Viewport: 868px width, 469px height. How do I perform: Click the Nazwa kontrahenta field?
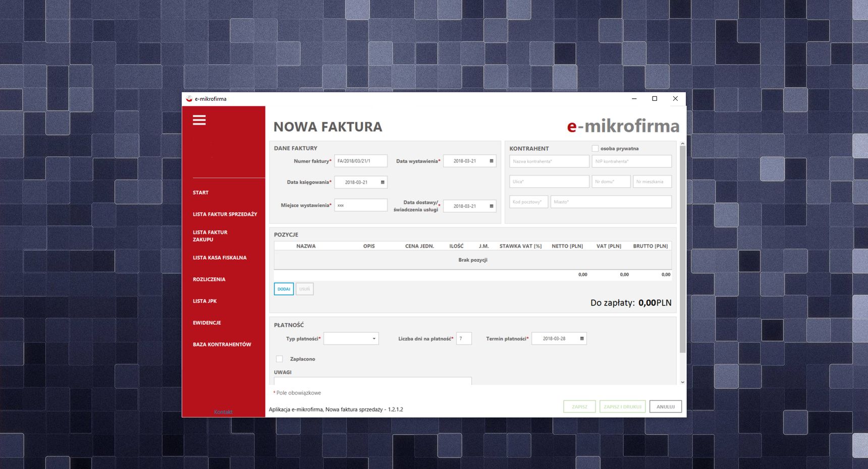549,161
